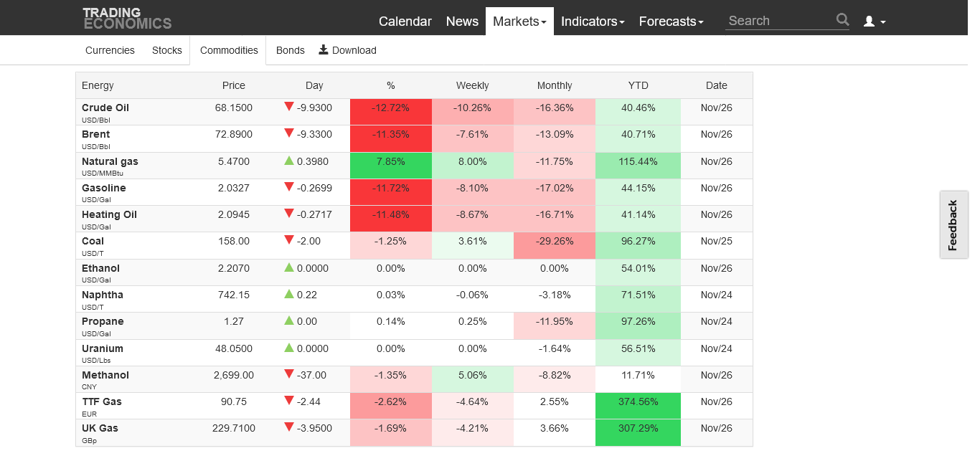Click the Propane green up arrow

click(289, 320)
